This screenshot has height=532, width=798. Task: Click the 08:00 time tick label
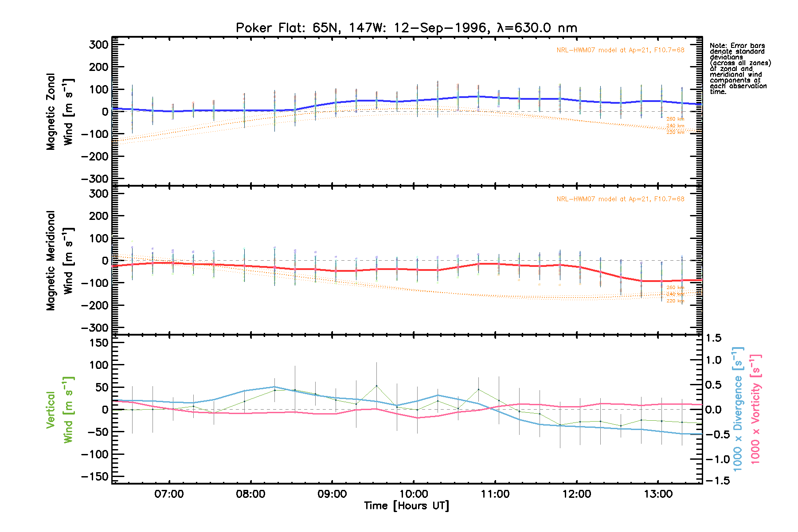point(250,494)
